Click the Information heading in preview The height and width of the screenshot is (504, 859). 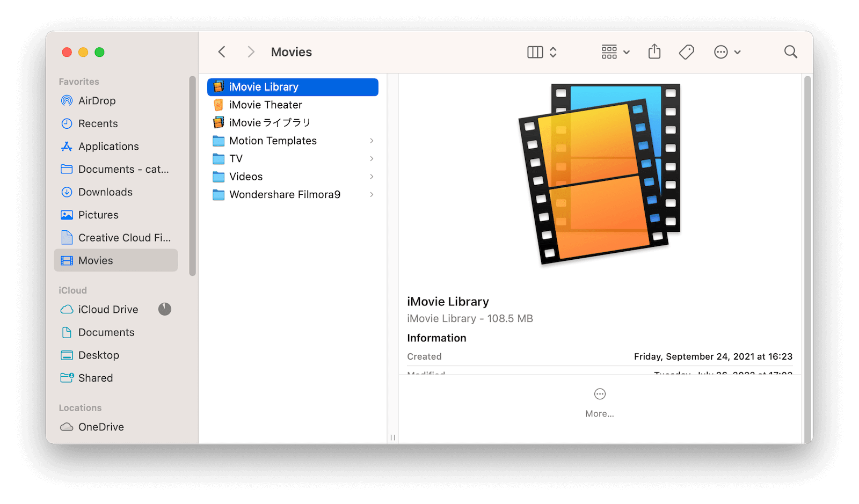[436, 338]
